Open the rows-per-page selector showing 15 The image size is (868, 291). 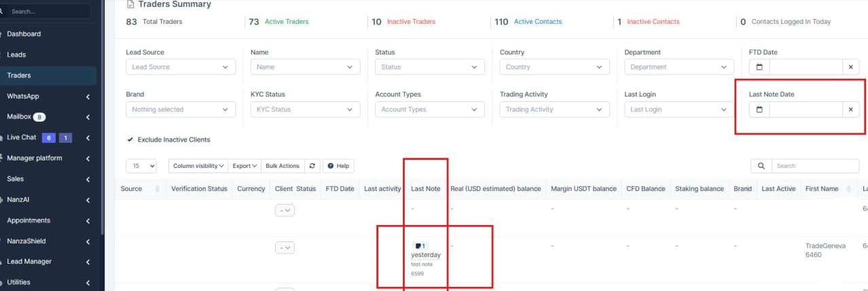(x=141, y=166)
